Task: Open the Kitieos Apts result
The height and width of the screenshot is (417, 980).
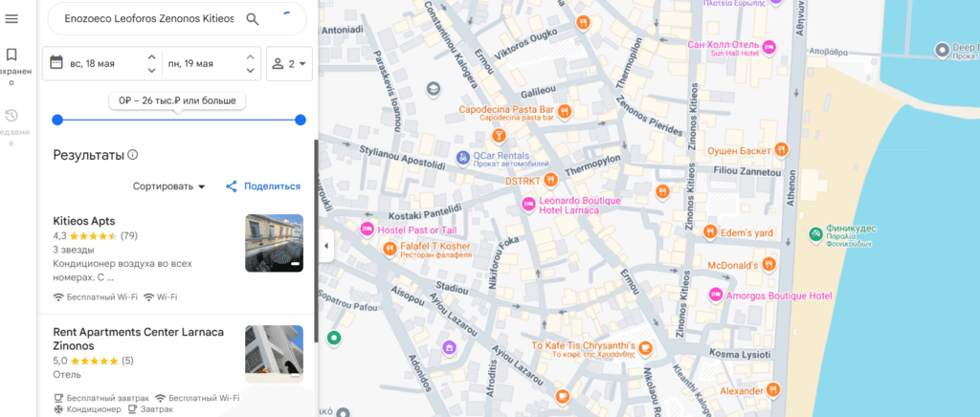Action: (84, 221)
